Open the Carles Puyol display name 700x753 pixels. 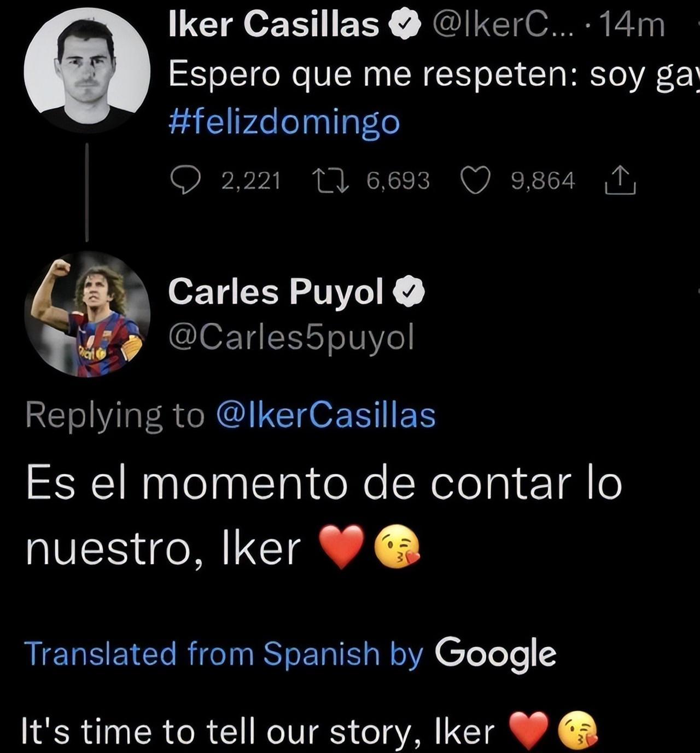[276, 292]
